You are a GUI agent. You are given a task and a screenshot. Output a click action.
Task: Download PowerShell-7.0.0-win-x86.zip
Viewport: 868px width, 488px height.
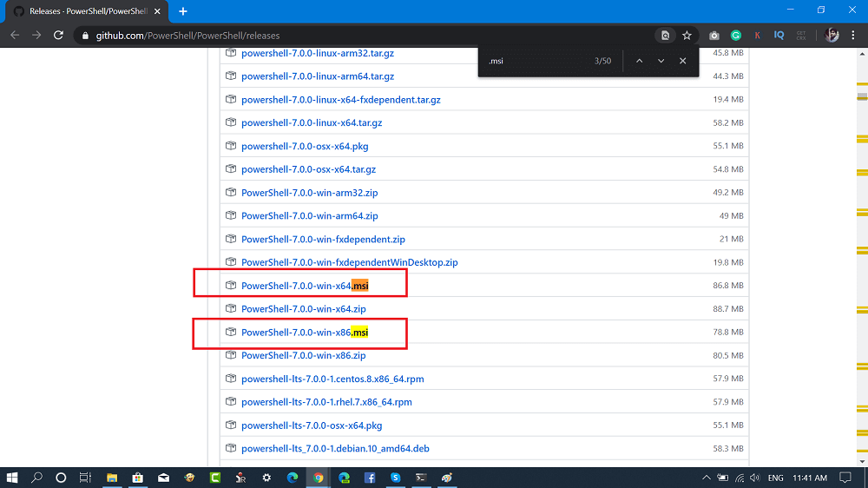pos(303,356)
